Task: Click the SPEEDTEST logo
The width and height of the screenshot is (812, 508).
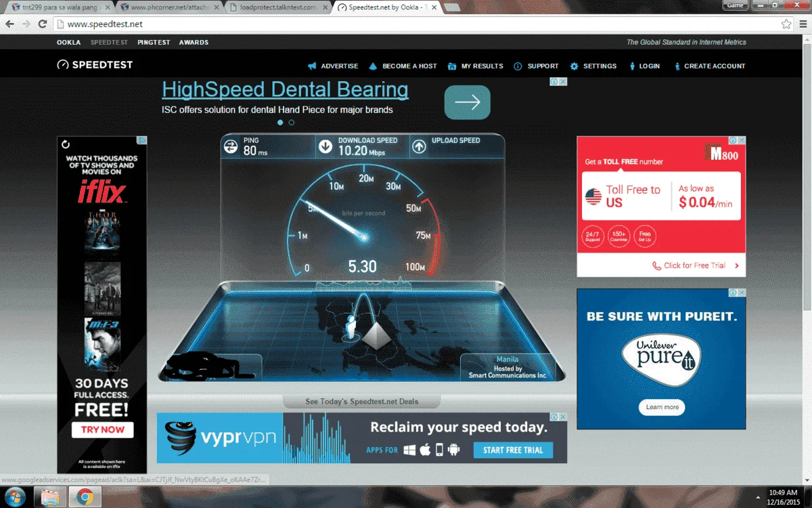Action: tap(95, 65)
